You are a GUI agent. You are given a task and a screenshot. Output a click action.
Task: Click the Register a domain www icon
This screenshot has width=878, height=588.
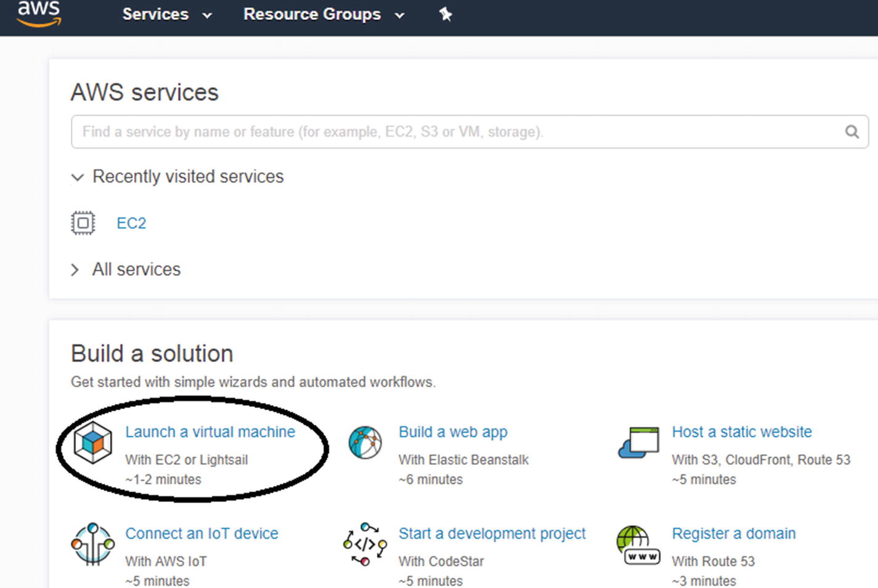tap(638, 546)
